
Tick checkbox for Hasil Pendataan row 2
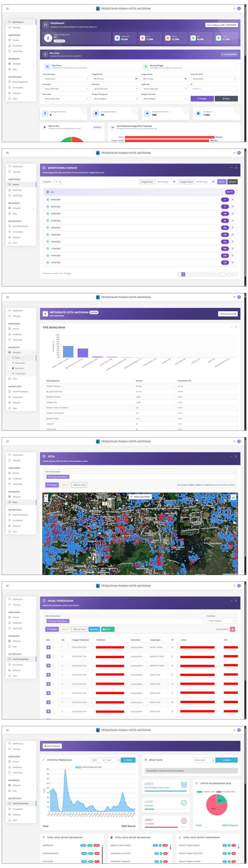53,656
